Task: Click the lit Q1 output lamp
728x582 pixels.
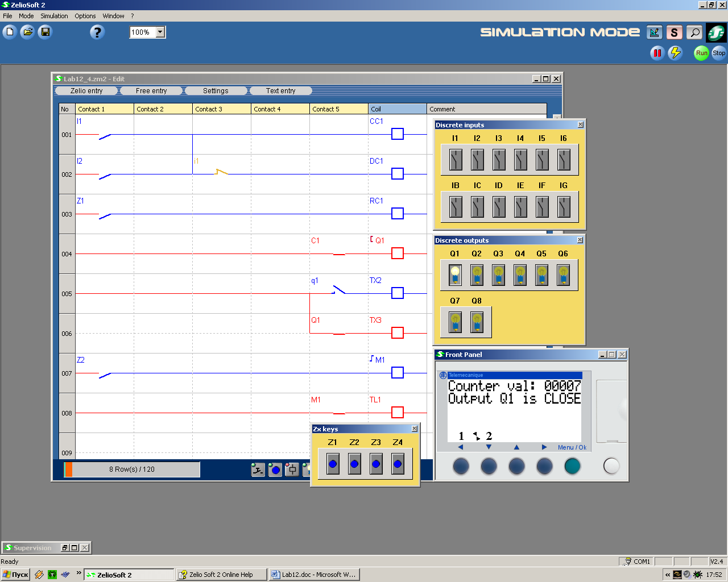Action: (455, 275)
